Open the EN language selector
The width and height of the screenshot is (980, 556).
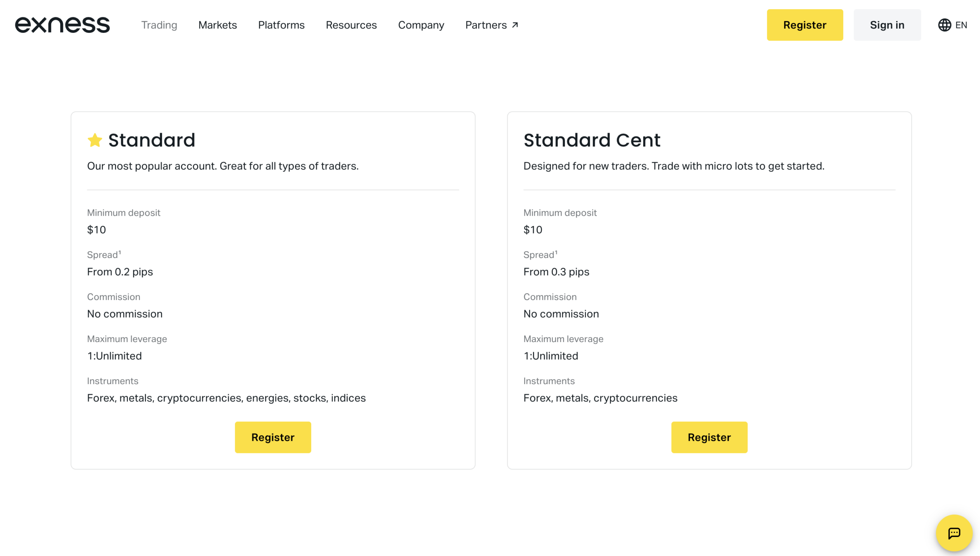coord(961,25)
